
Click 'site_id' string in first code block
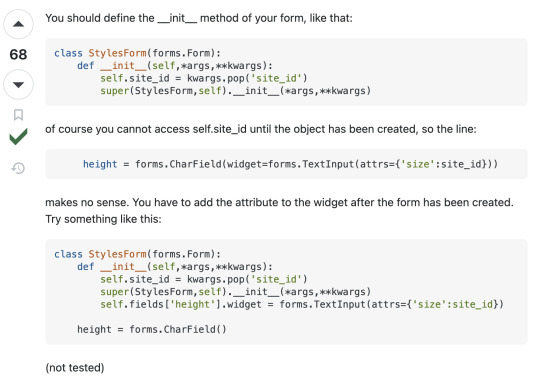click(276, 78)
